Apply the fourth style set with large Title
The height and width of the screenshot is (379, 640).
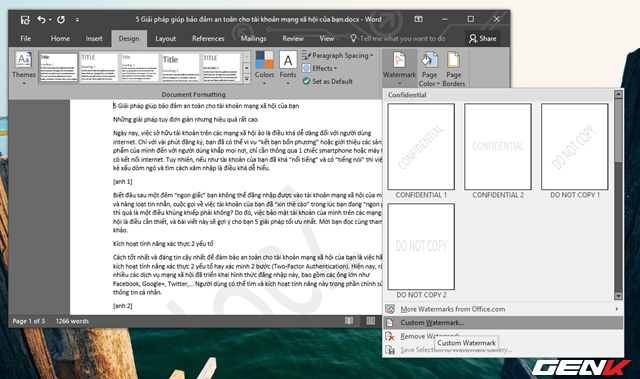pyautogui.click(x=181, y=67)
